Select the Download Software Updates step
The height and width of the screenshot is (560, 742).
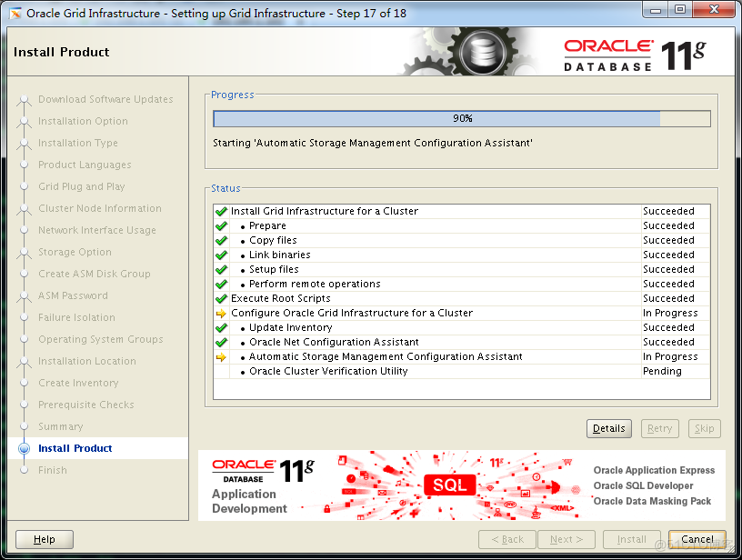105,99
